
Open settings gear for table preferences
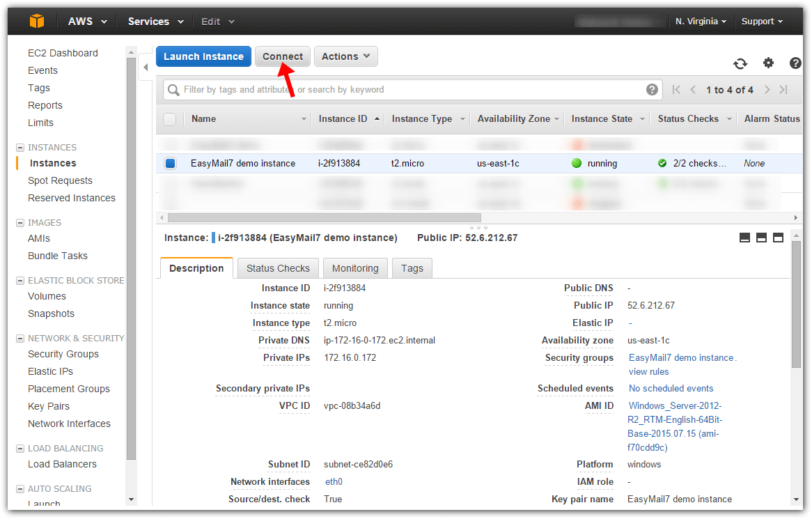(x=769, y=63)
